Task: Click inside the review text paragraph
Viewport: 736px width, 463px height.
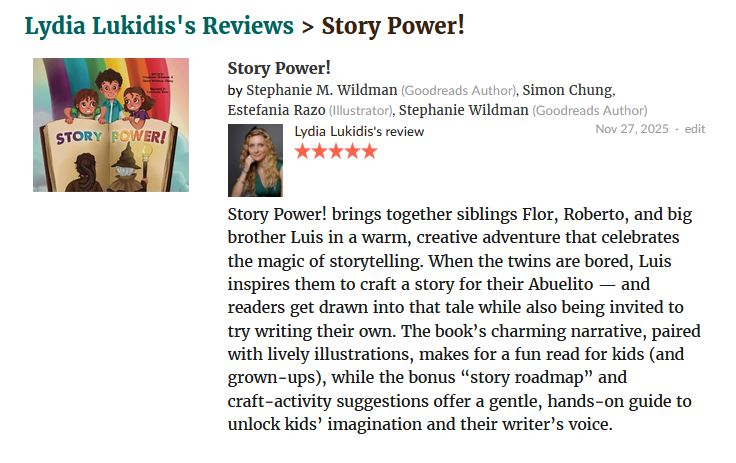Action: (x=460, y=320)
